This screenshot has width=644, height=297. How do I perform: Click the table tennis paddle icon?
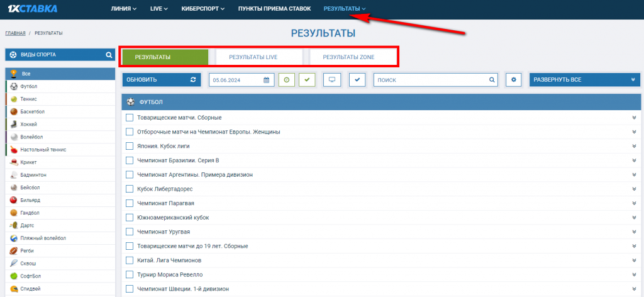coord(14,150)
